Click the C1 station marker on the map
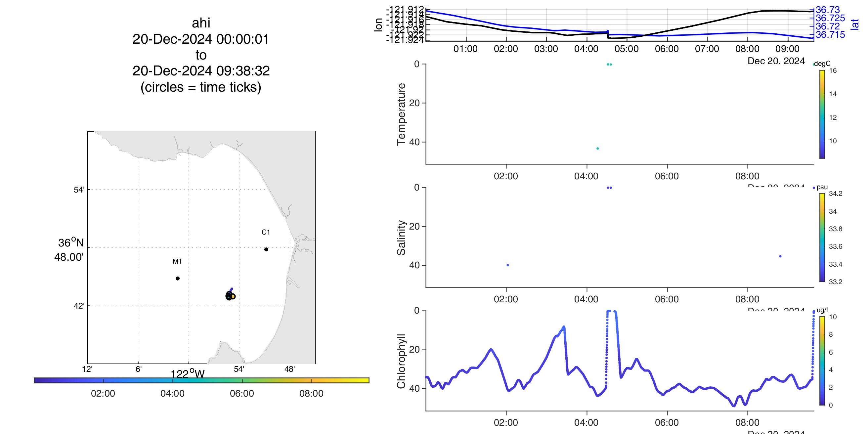 coord(266,249)
